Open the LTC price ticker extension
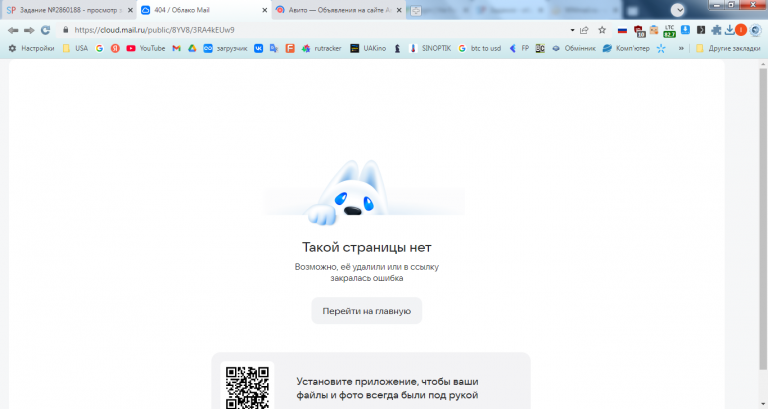 point(670,31)
